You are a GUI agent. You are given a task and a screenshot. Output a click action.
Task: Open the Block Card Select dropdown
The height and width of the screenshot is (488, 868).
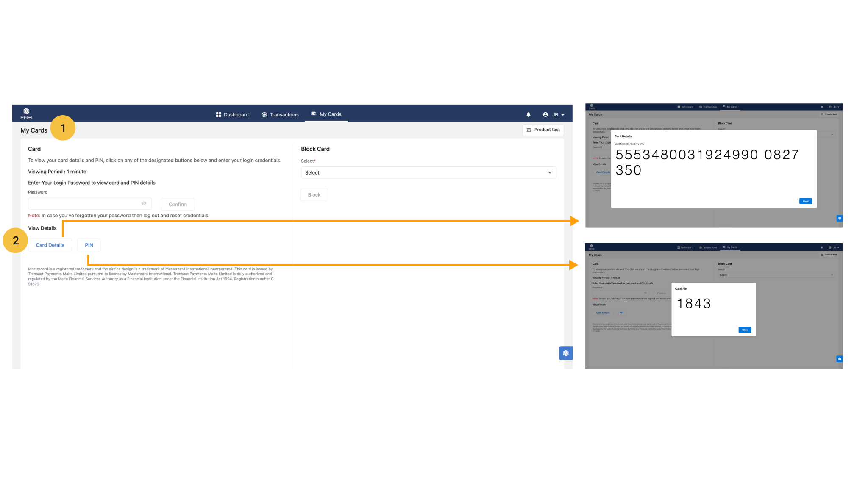point(428,173)
